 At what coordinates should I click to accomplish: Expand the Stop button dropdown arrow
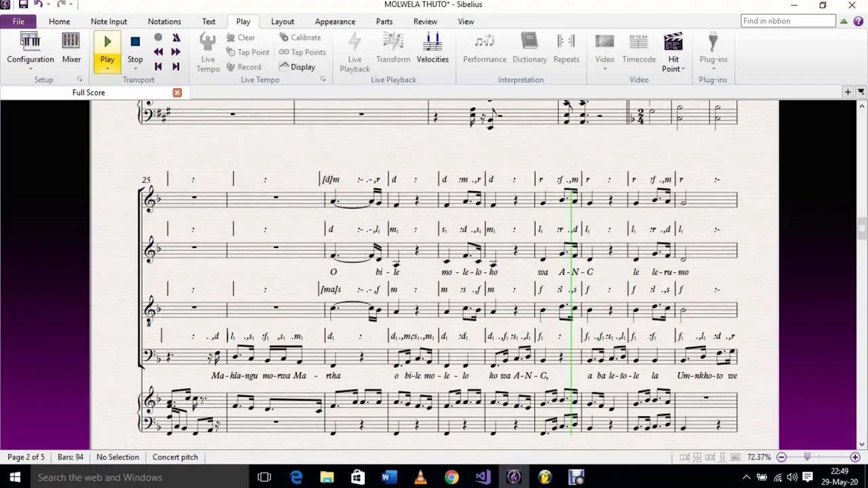(135, 69)
